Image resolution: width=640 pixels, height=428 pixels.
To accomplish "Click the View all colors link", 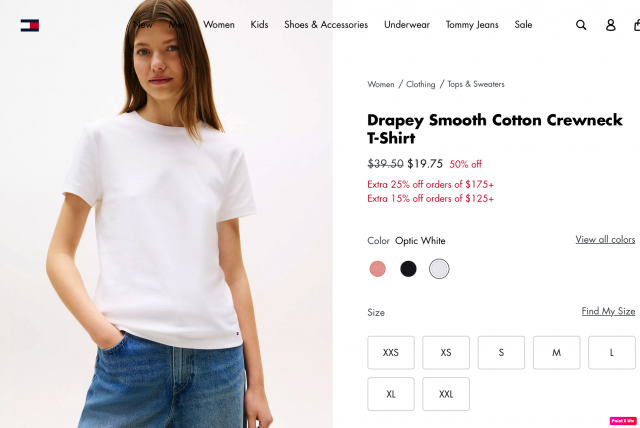I will 605,240.
